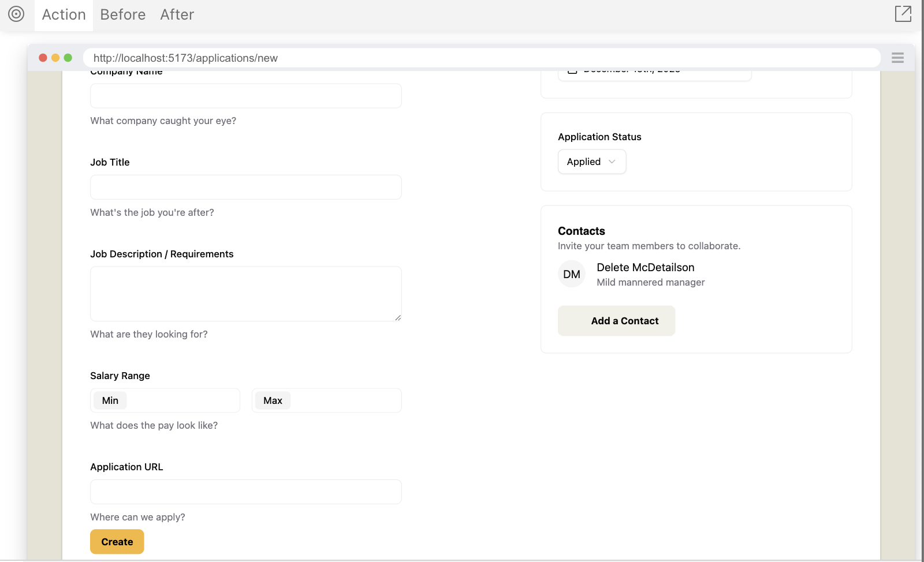Screen dimensions: 924x562
Task: Click the Min salary field
Action: click(165, 400)
